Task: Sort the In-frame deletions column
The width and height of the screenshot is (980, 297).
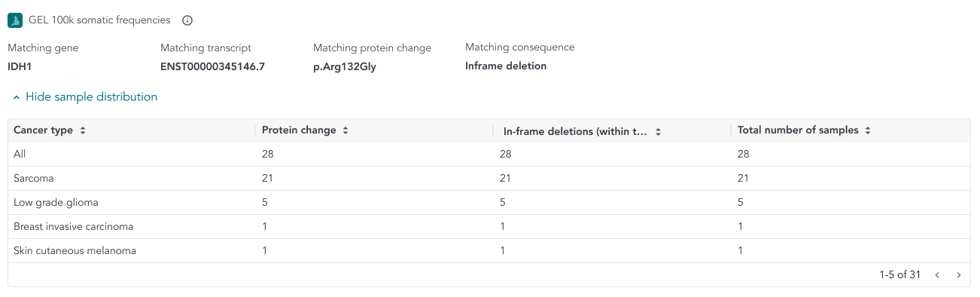Action: (658, 131)
